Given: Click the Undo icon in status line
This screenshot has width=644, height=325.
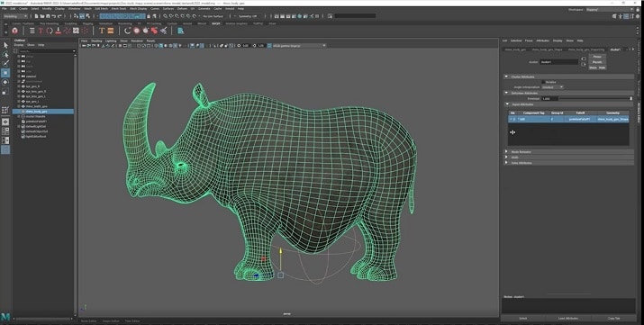Looking at the screenshot, I should (x=54, y=16).
